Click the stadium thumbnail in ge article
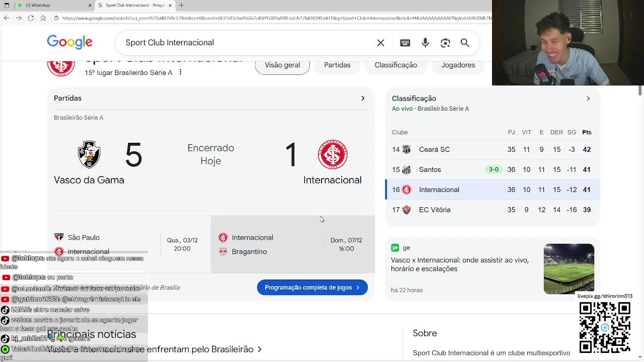Viewport: 644px width, 362px height. click(569, 269)
